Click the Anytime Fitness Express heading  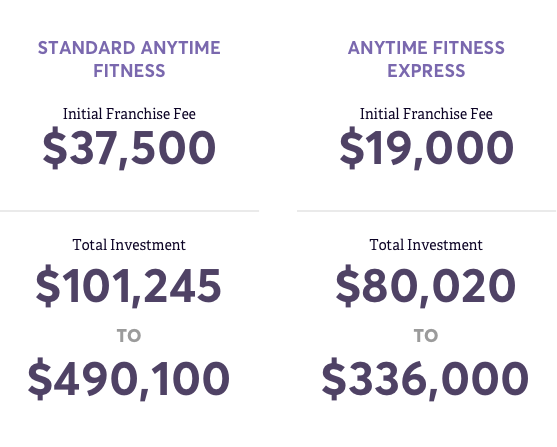point(426,59)
